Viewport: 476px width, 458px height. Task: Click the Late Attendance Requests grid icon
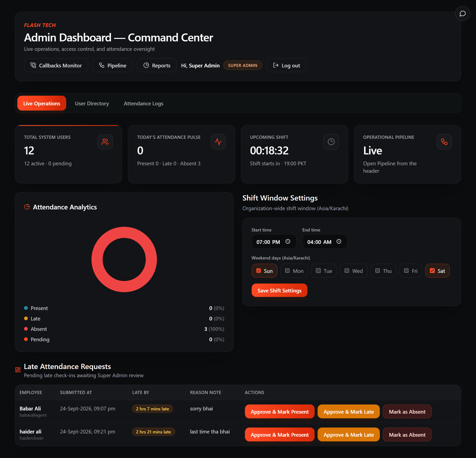[x=18, y=370]
